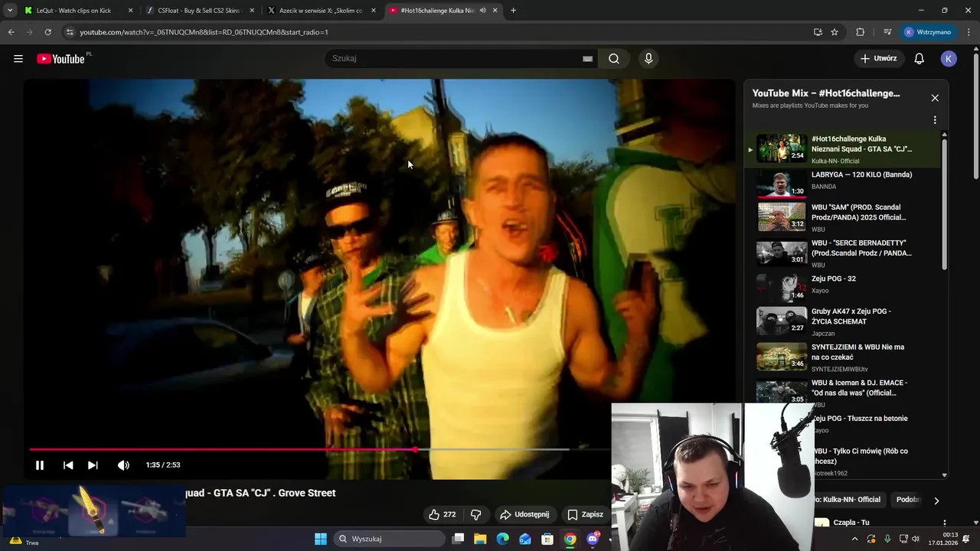
Task: Open a new browser tab
Action: [x=513, y=11]
